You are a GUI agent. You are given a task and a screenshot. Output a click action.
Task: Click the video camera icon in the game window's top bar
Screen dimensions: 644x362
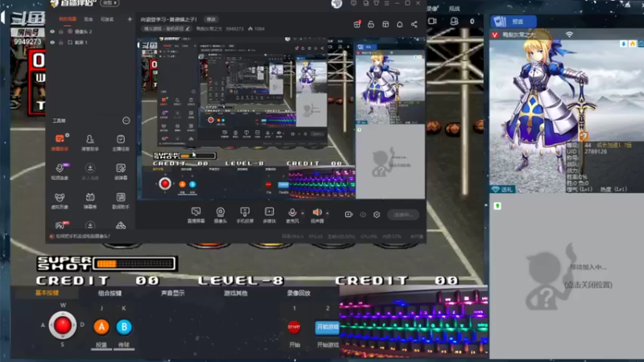[432, 21]
